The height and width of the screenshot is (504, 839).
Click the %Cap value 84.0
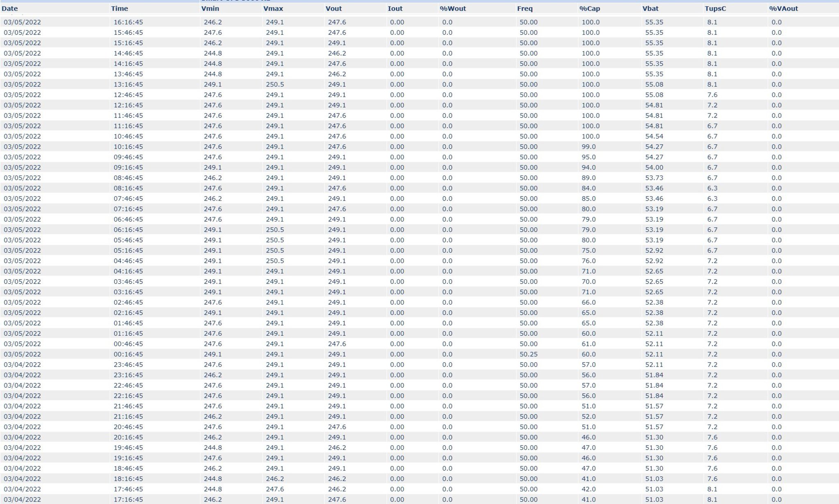click(589, 188)
